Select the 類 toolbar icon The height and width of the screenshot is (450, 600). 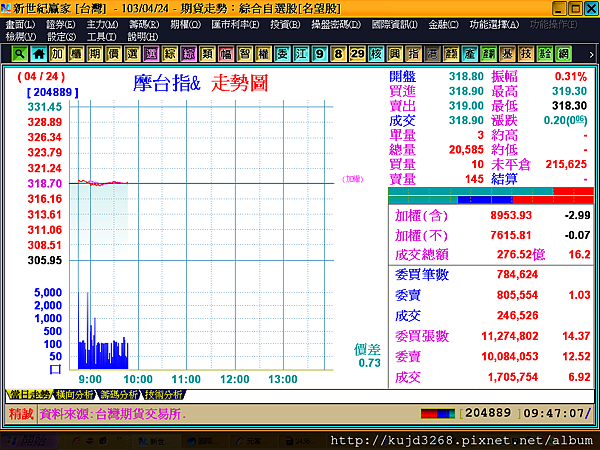207,54
